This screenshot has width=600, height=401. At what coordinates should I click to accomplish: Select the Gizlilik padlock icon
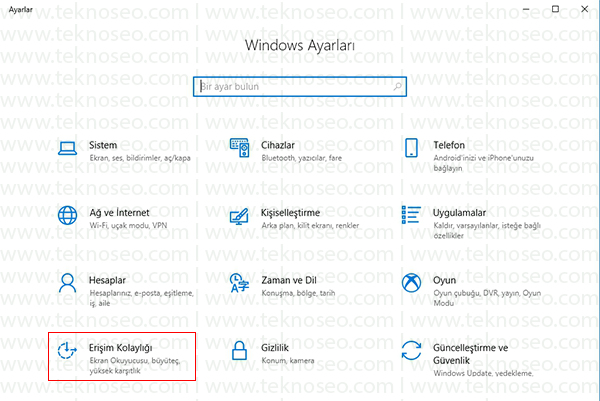240,350
